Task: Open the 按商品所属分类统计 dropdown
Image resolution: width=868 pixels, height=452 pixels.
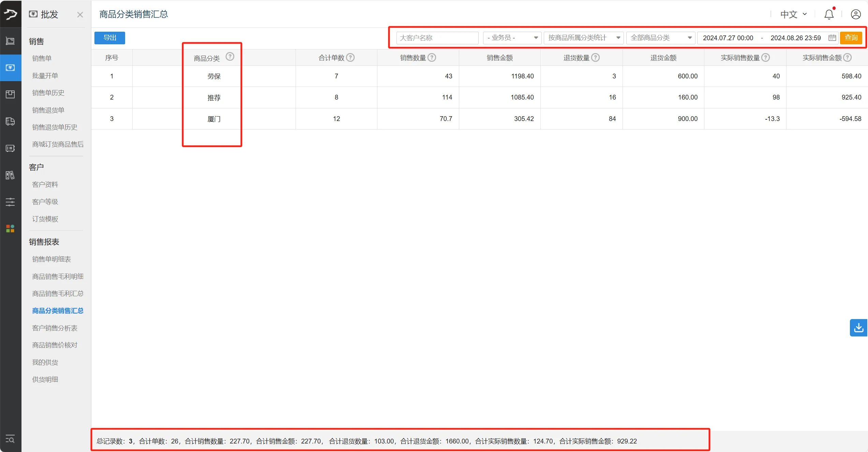Action: coord(583,38)
